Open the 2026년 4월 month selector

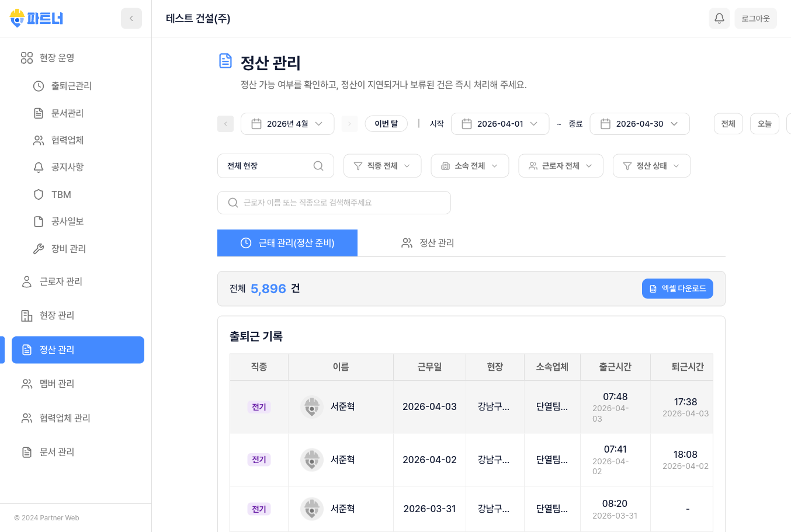[287, 123]
